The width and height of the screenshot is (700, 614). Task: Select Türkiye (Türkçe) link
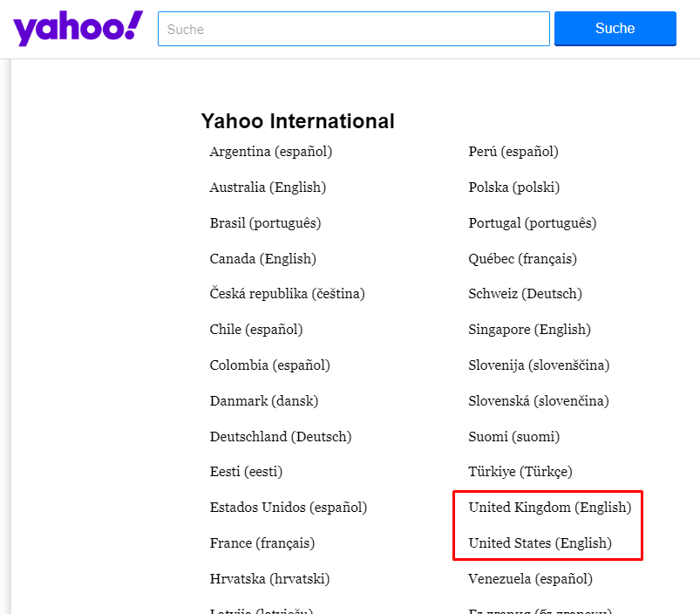(520, 472)
